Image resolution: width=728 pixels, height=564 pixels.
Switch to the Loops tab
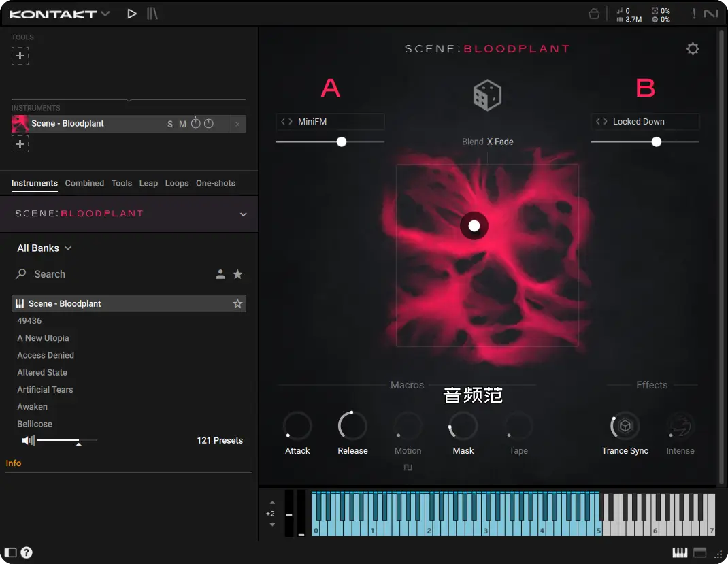(177, 183)
